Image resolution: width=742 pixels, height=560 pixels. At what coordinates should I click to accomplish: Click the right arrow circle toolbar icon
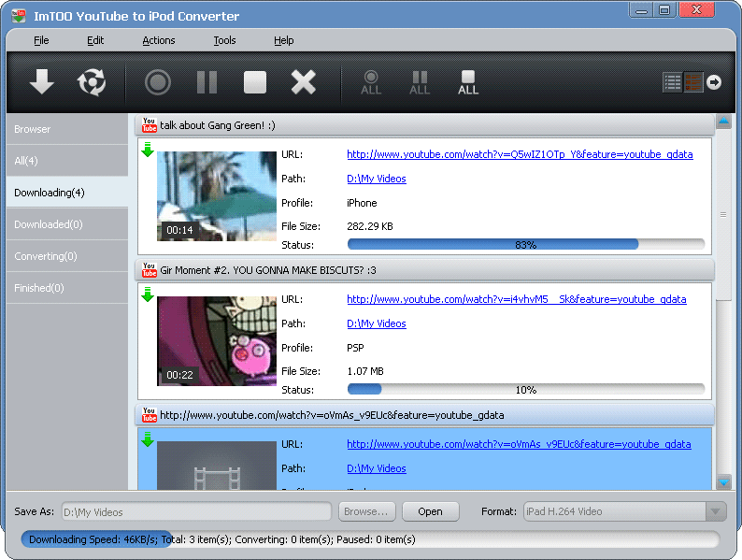[714, 82]
